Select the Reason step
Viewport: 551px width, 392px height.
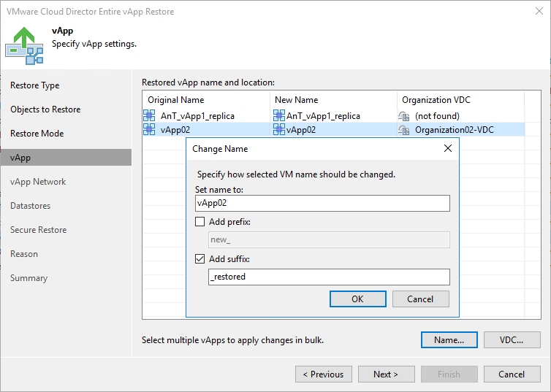[24, 254]
